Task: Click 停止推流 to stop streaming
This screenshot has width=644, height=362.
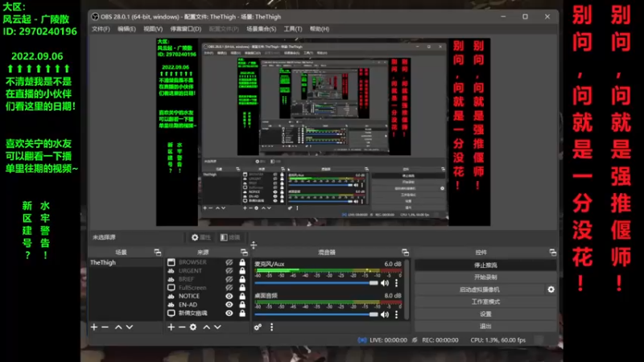Action: pyautogui.click(x=485, y=265)
